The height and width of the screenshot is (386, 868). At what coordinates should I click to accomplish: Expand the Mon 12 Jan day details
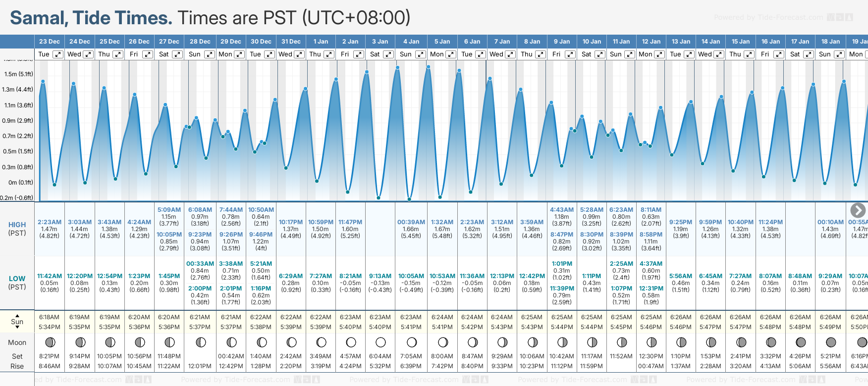659,54
